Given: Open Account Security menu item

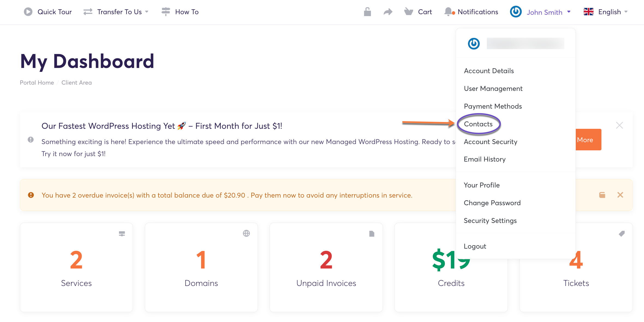Looking at the screenshot, I should (490, 142).
